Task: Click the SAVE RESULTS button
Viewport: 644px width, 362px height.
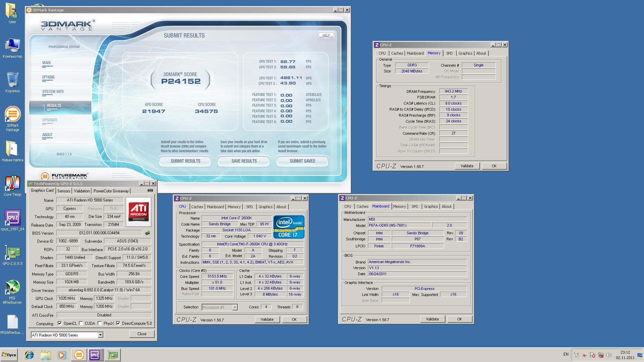Action: [244, 161]
